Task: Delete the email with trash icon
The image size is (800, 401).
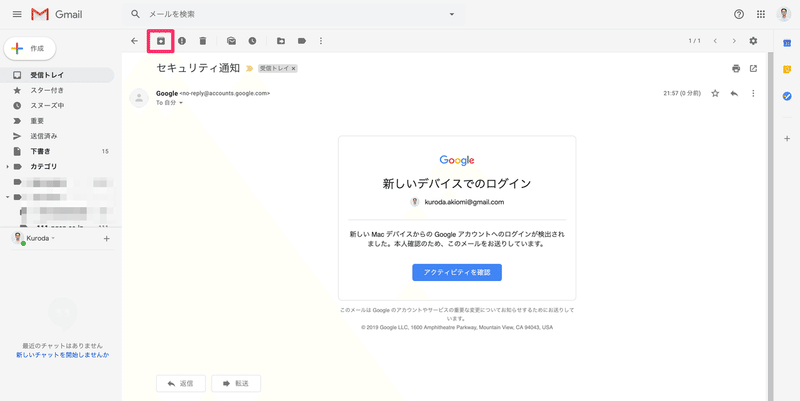Action: (203, 41)
